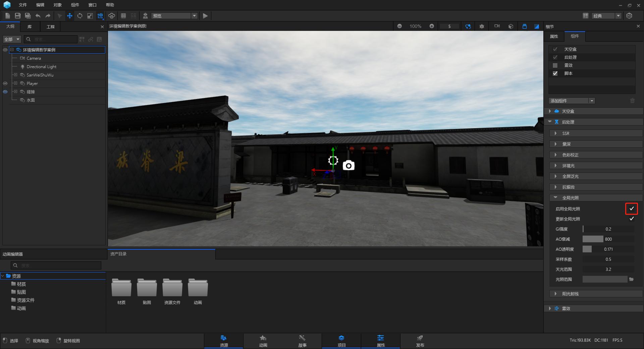
Task: Open the 动画 bottom bar button
Action: coord(263,341)
